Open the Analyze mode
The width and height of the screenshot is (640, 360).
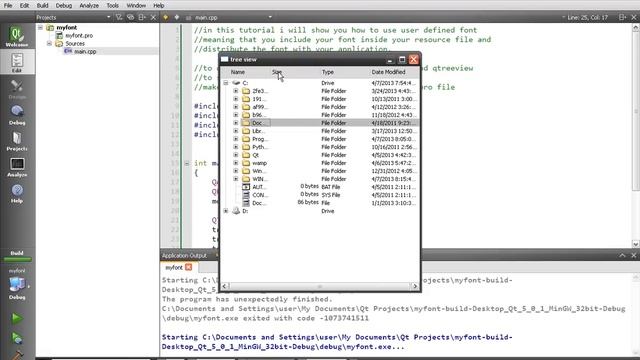pyautogui.click(x=17, y=167)
